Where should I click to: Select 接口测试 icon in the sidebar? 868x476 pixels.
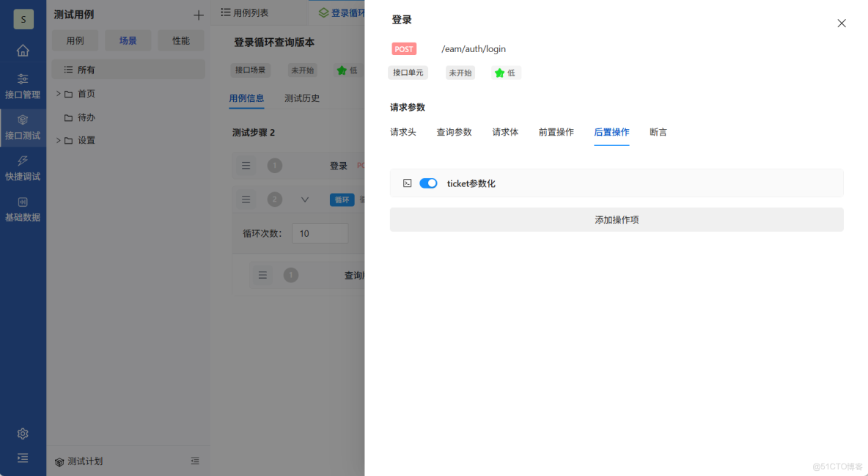23,125
